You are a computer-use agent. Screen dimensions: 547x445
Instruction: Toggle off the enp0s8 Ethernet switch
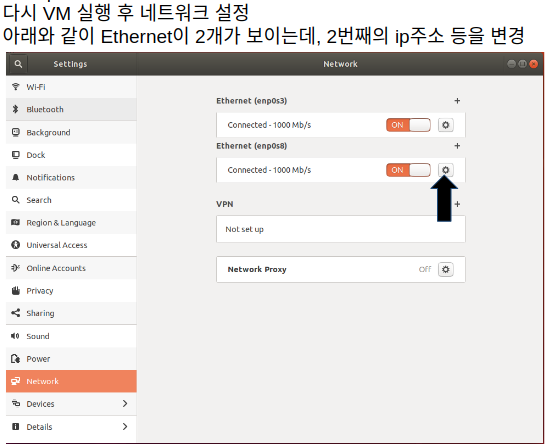tap(408, 170)
